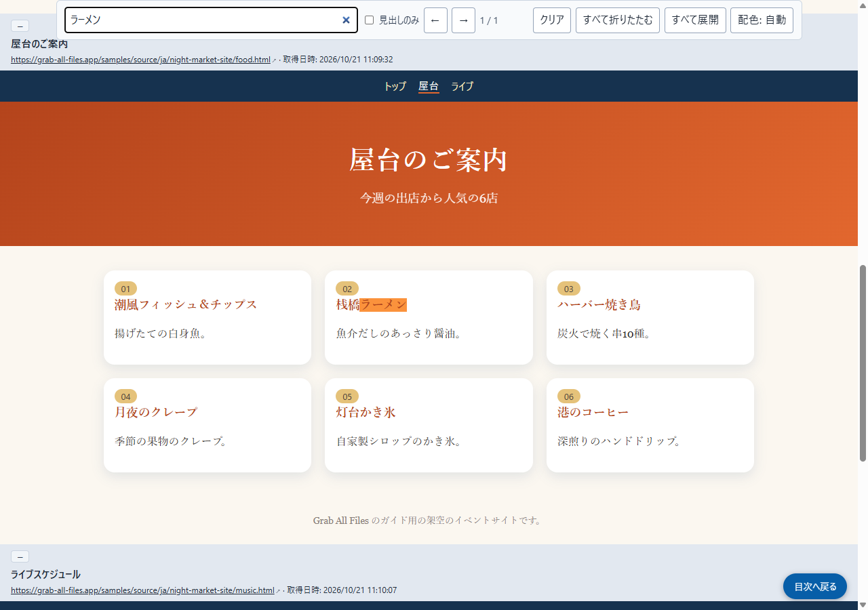Click すべて折りたたむ button
The image size is (868, 610).
[618, 20]
